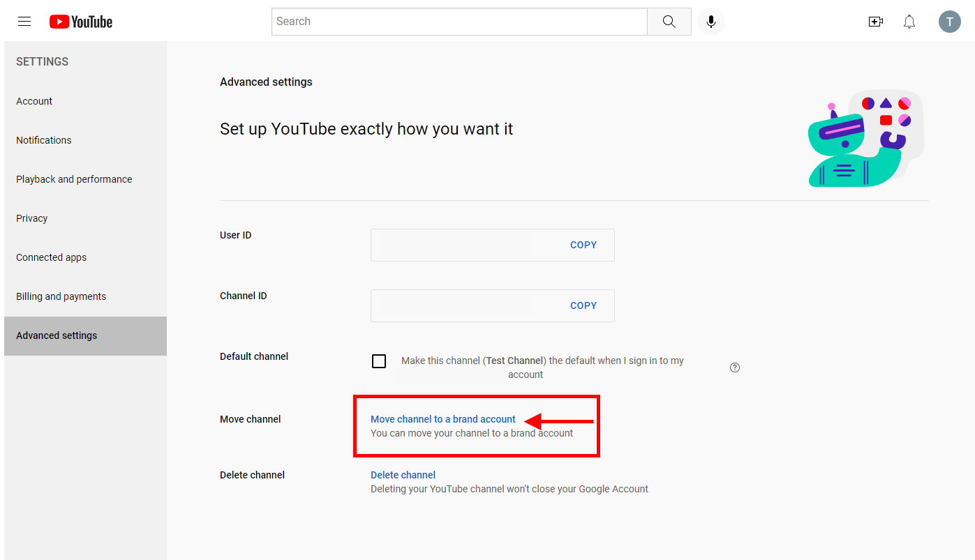
Task: Click the search magnifier button
Action: [669, 22]
